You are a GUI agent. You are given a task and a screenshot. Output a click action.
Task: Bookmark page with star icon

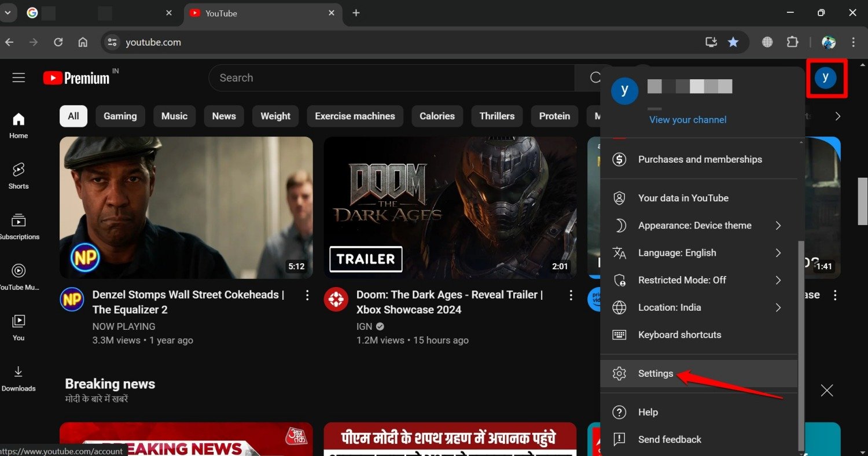coord(733,42)
